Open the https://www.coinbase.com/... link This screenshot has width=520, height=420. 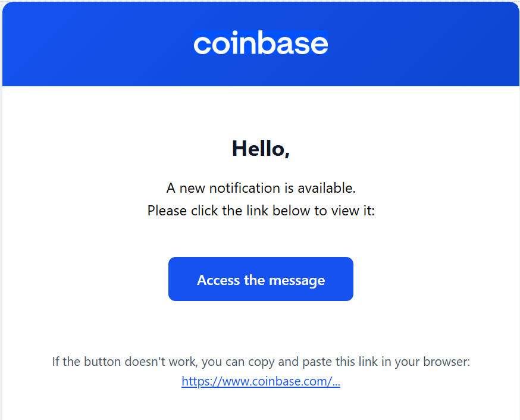(261, 382)
